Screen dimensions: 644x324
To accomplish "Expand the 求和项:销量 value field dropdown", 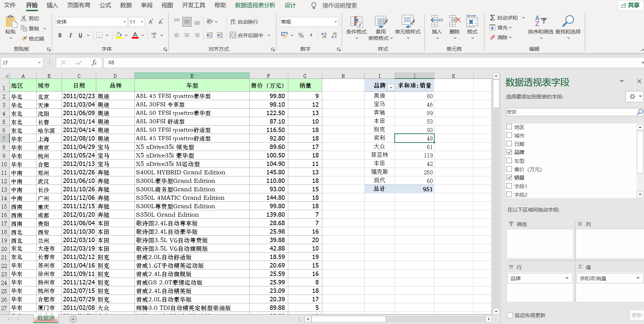I will click(x=638, y=278).
